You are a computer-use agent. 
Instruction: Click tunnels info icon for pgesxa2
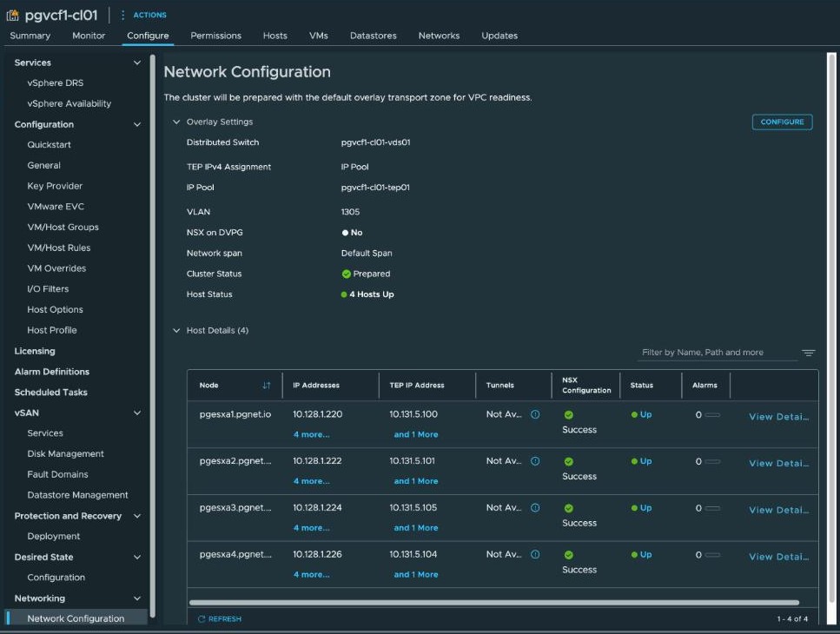point(534,460)
